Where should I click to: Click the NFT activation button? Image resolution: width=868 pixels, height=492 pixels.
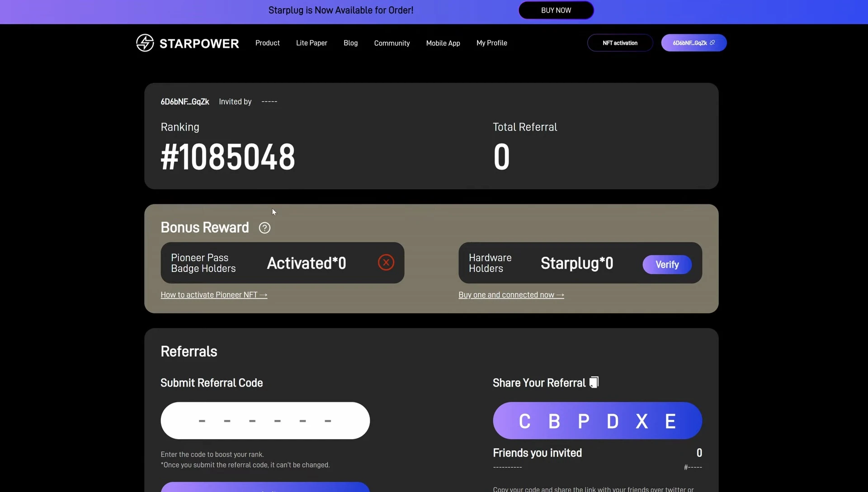(620, 43)
